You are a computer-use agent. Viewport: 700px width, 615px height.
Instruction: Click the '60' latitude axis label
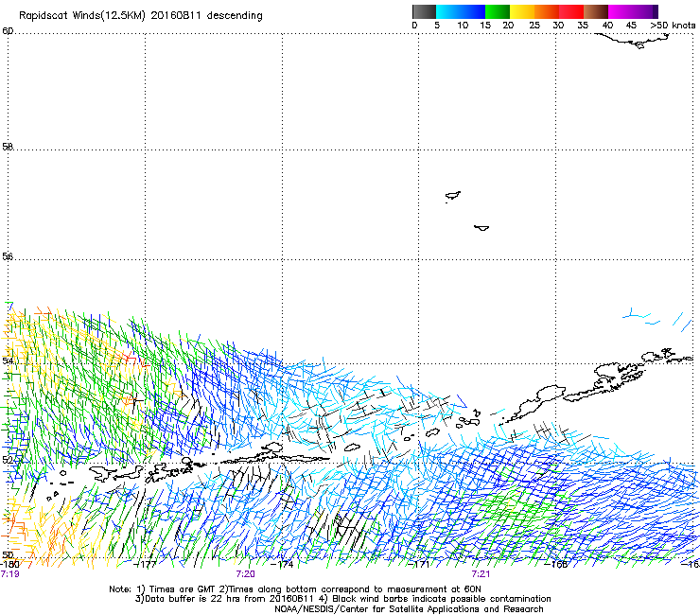[8, 31]
